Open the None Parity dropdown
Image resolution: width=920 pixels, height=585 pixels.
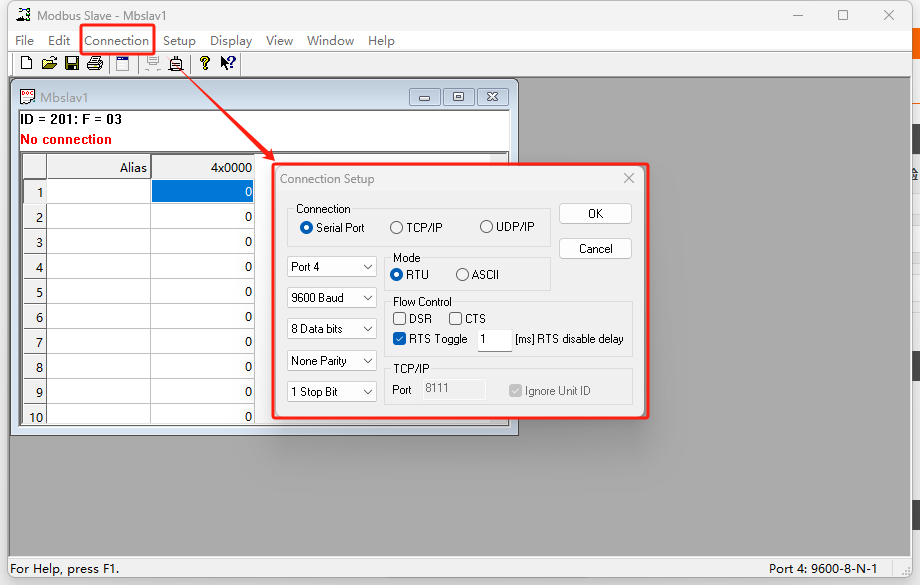pyautogui.click(x=331, y=361)
